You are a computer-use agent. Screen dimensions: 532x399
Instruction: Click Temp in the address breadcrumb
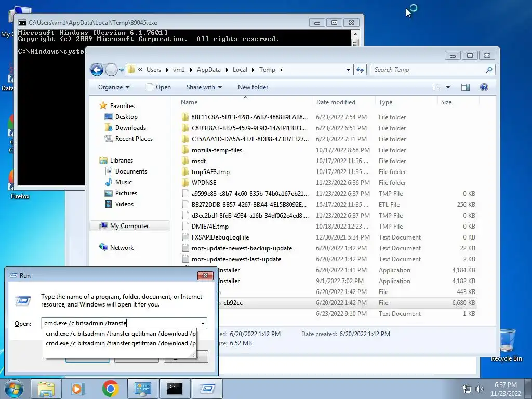(268, 70)
